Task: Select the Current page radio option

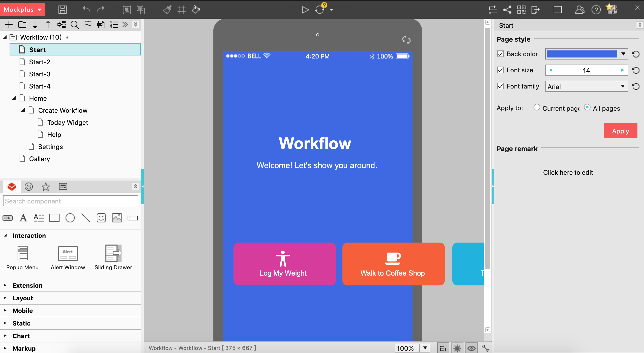Action: [x=537, y=108]
